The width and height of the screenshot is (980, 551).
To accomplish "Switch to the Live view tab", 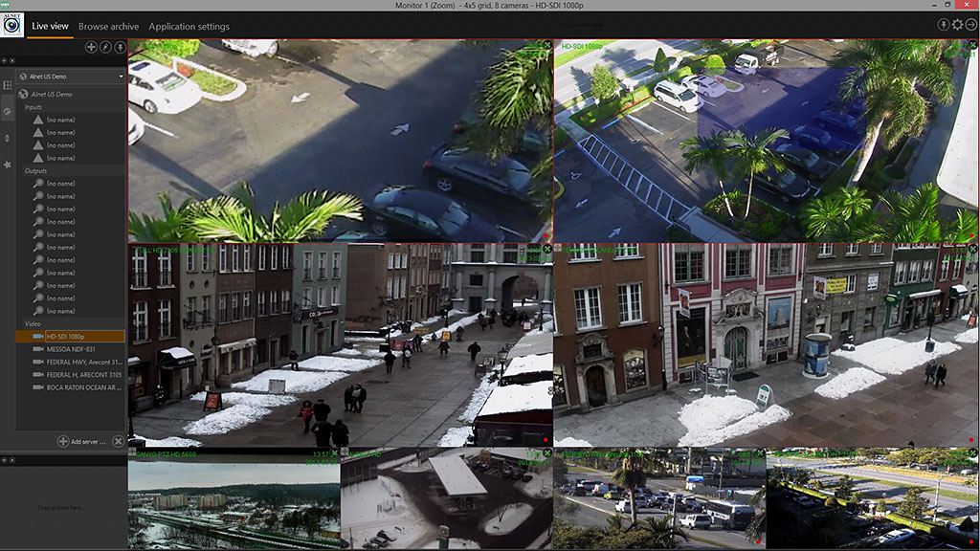I will (x=50, y=26).
